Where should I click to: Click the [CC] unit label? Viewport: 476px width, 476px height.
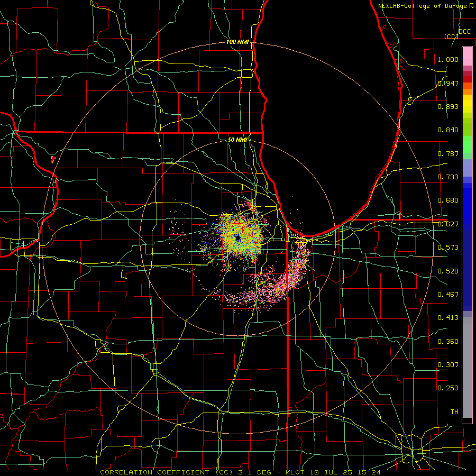pos(451,36)
